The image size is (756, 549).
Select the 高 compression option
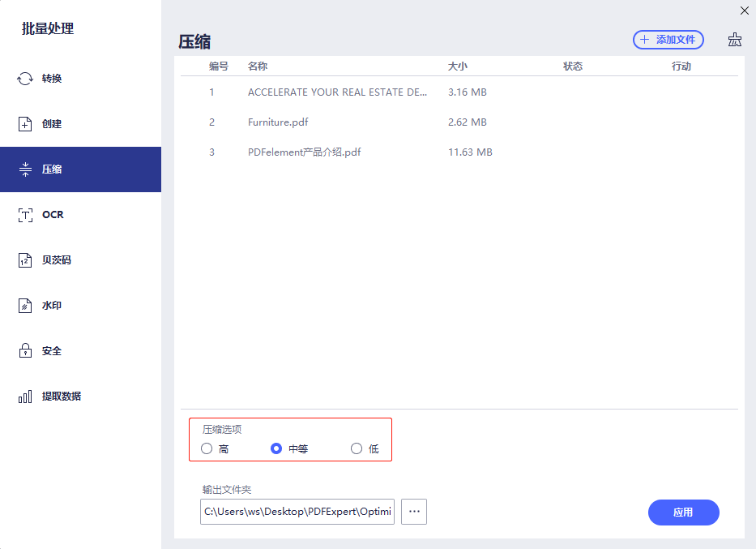pos(207,448)
